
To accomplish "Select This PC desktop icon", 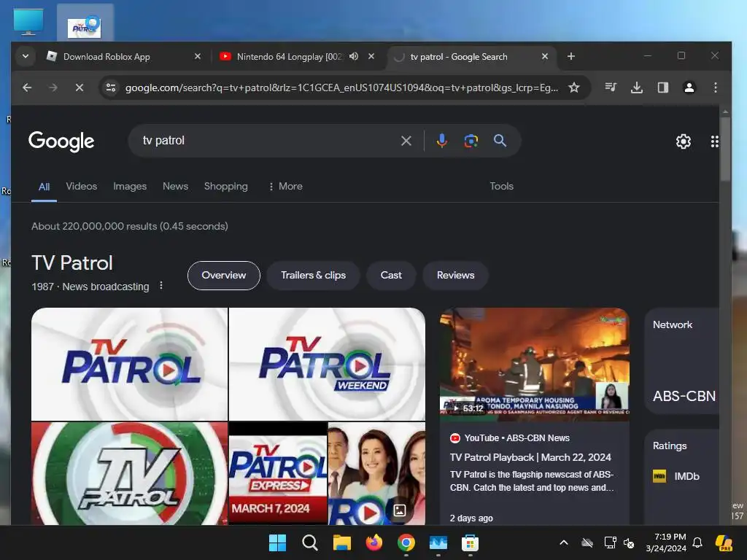I will [28, 22].
